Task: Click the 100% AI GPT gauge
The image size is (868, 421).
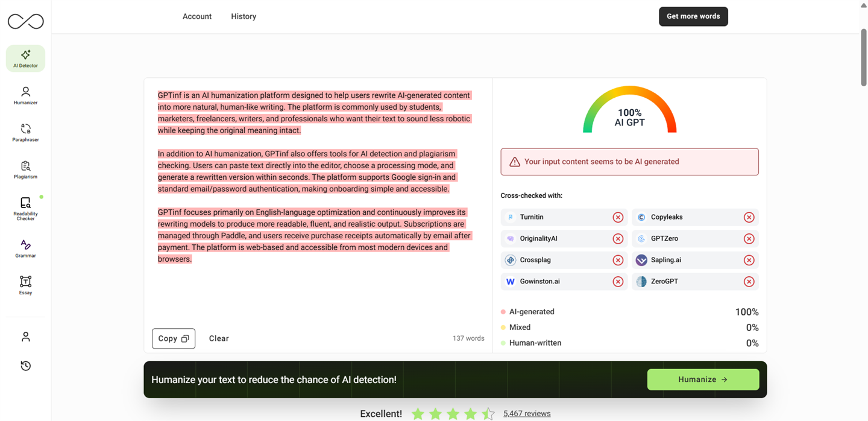Action: pos(630,110)
